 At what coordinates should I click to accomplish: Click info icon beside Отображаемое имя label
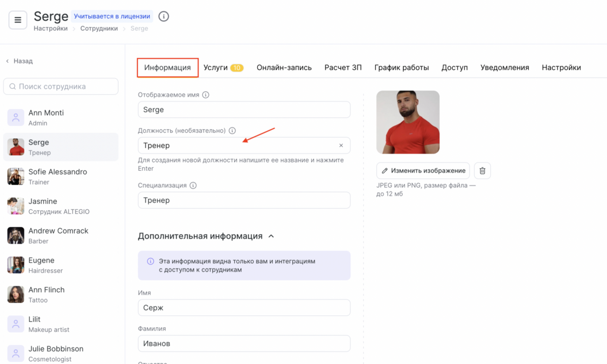click(206, 95)
